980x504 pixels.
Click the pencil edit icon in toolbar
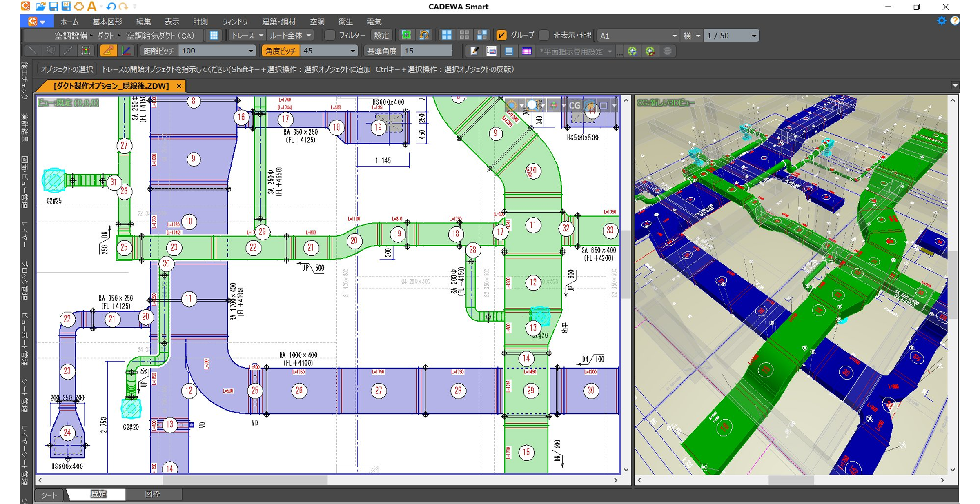474,51
